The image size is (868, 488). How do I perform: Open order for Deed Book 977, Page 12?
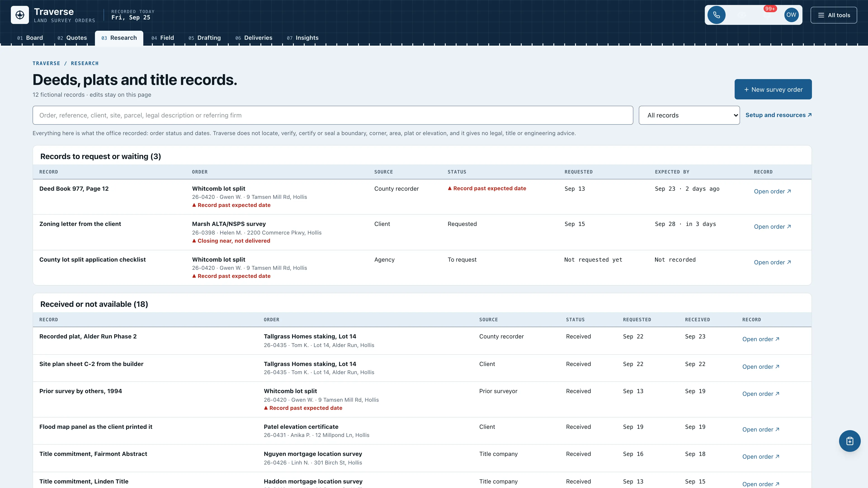tap(772, 191)
